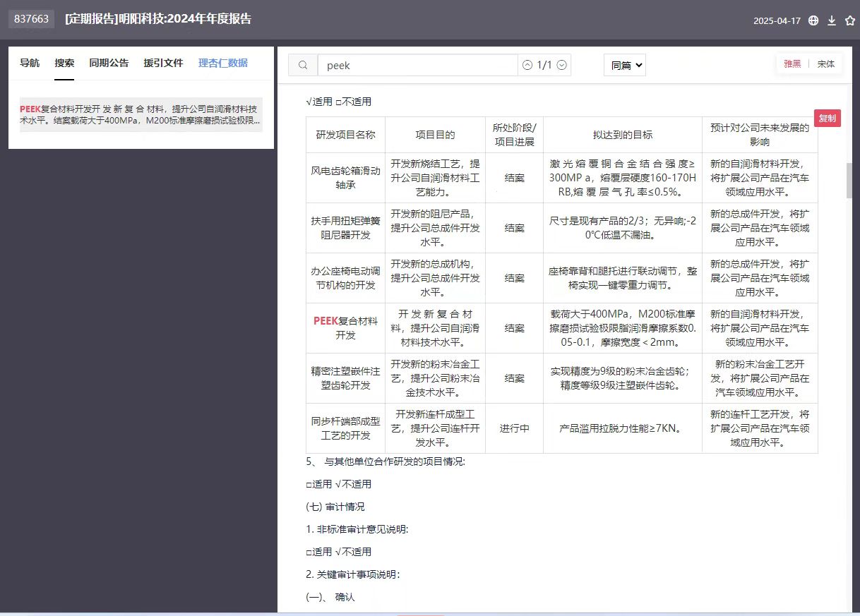Click the magnifier search icon
The height and width of the screenshot is (616, 860).
coord(303,65)
